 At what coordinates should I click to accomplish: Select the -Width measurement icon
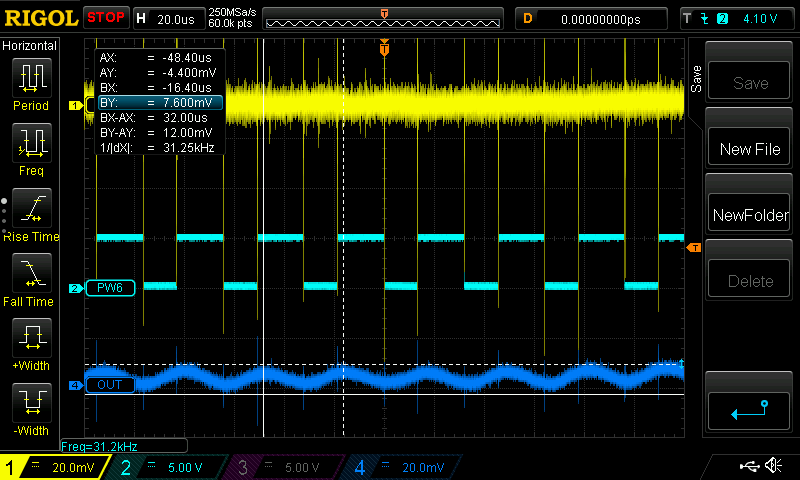coord(32,402)
